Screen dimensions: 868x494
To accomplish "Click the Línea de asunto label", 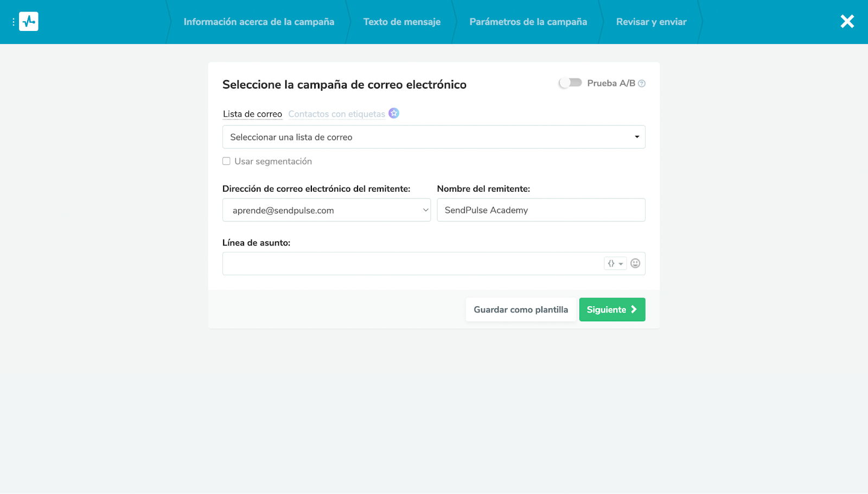I will [x=257, y=243].
